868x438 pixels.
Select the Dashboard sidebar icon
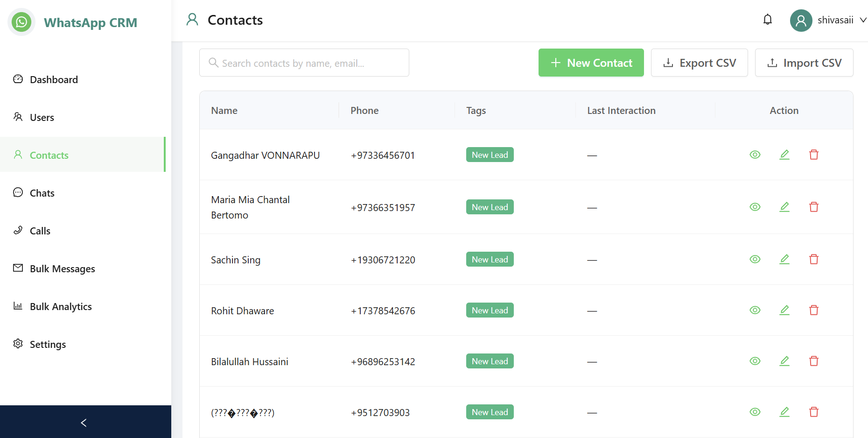point(18,79)
